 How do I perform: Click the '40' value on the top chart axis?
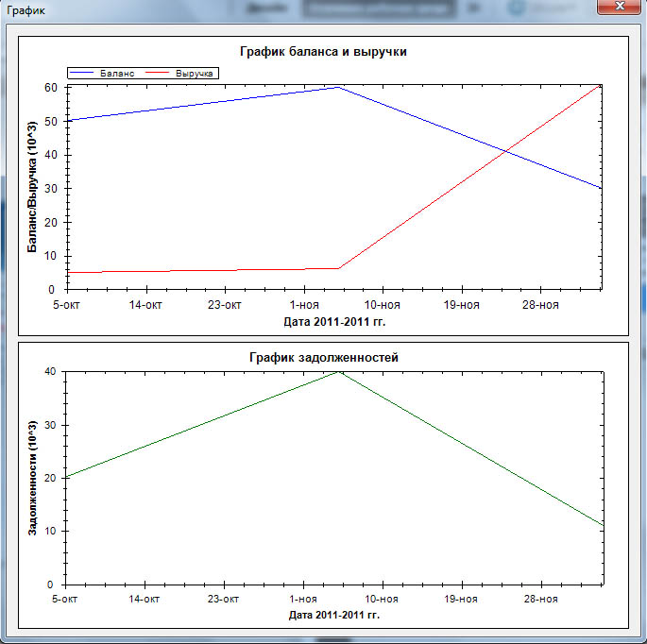point(51,155)
